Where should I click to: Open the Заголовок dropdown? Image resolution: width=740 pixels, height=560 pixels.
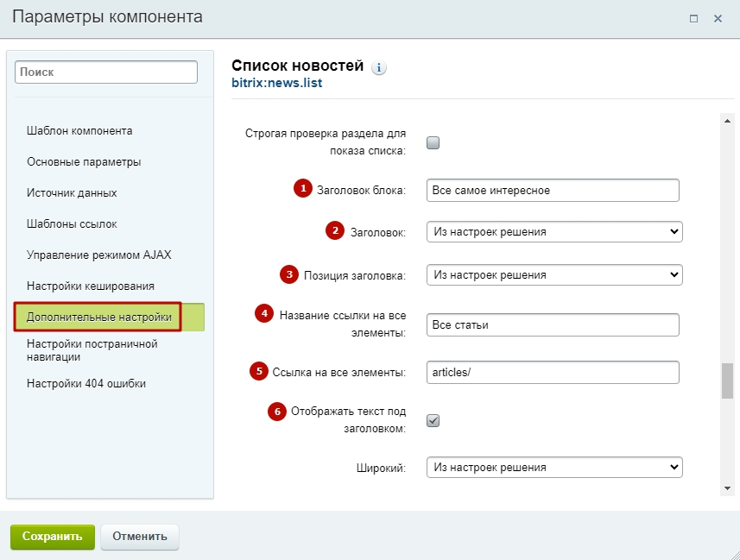pos(554,231)
